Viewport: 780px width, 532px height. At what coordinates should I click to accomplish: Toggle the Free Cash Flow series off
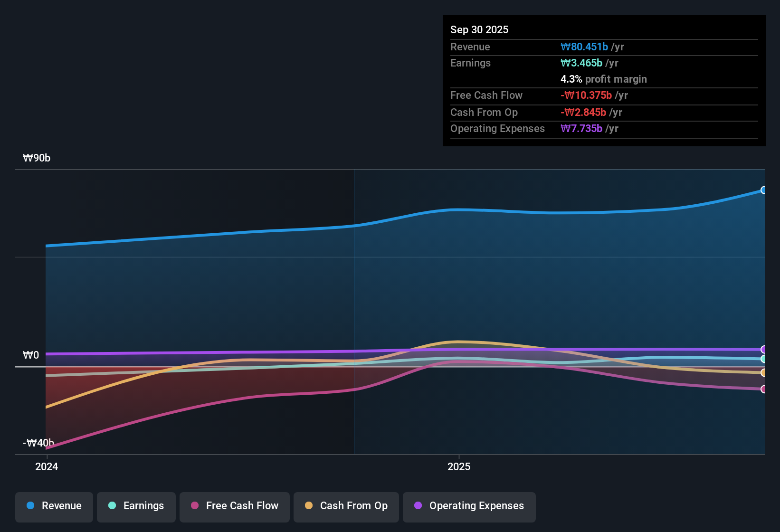click(234, 506)
